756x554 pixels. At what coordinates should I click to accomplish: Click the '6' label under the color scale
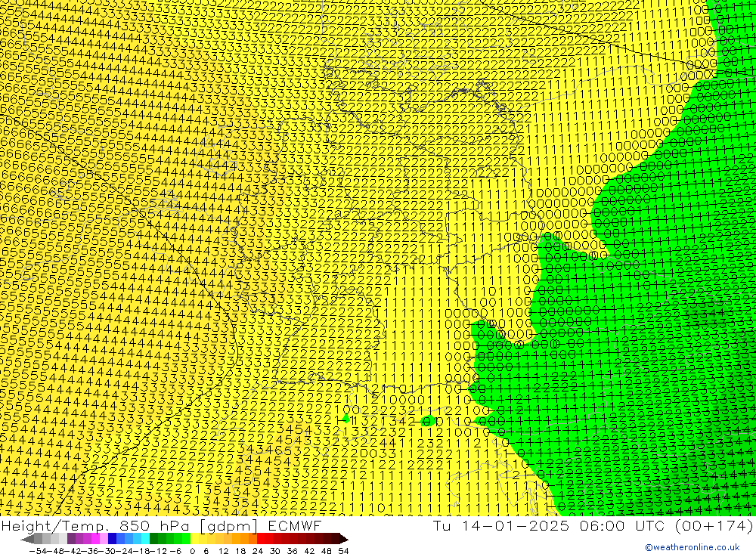click(206, 551)
